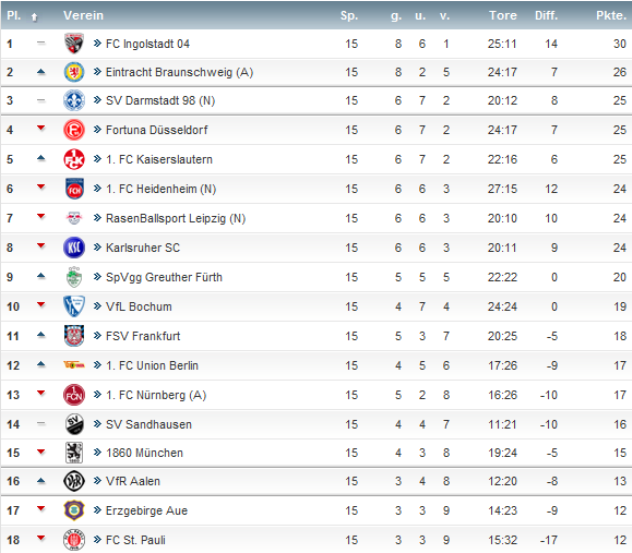The width and height of the screenshot is (632, 553).
Task: Click the Karlsruher SC logo icon
Action: click(x=73, y=248)
